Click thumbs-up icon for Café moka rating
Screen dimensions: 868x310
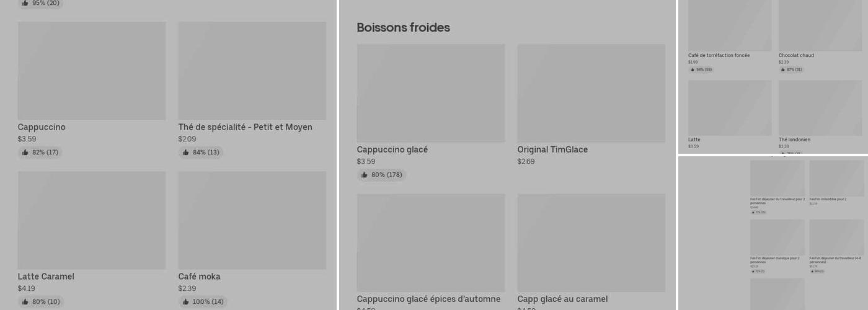click(186, 302)
